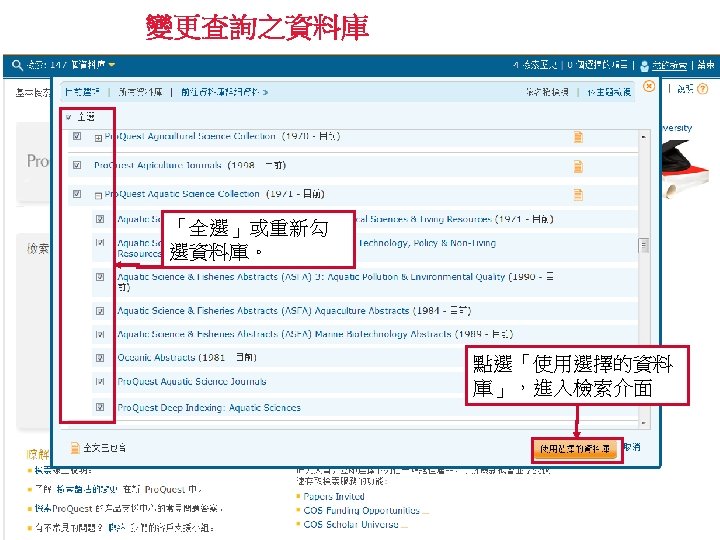The width and height of the screenshot is (720, 540).
Task: Click the user profile icon in header
Action: (x=644, y=66)
